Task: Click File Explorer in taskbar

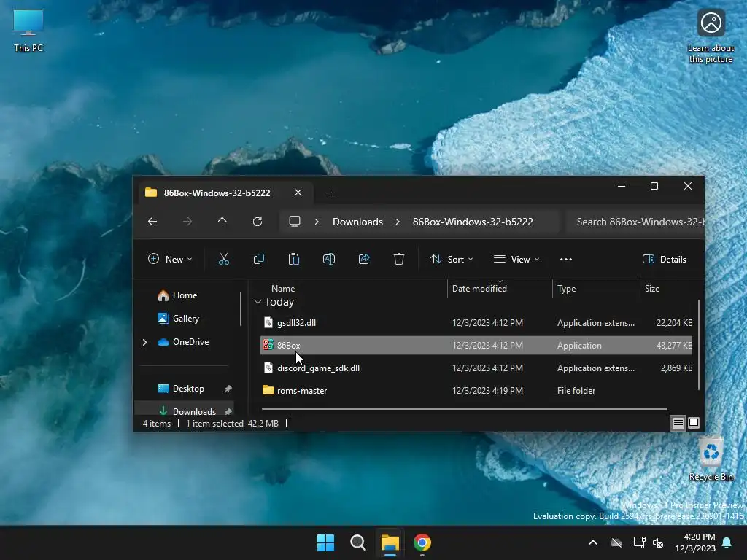Action: coord(390,542)
